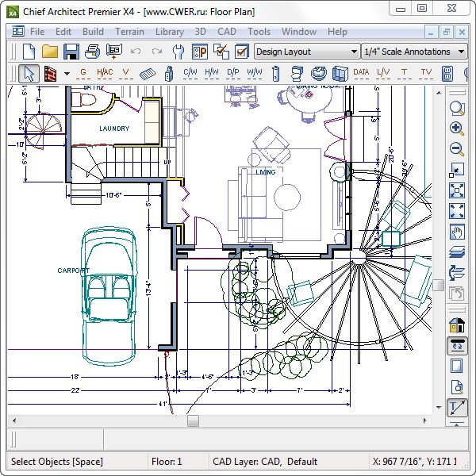This screenshot has height=476, width=476.
Task: Click the house icon in right toolbar
Action: pos(457,324)
